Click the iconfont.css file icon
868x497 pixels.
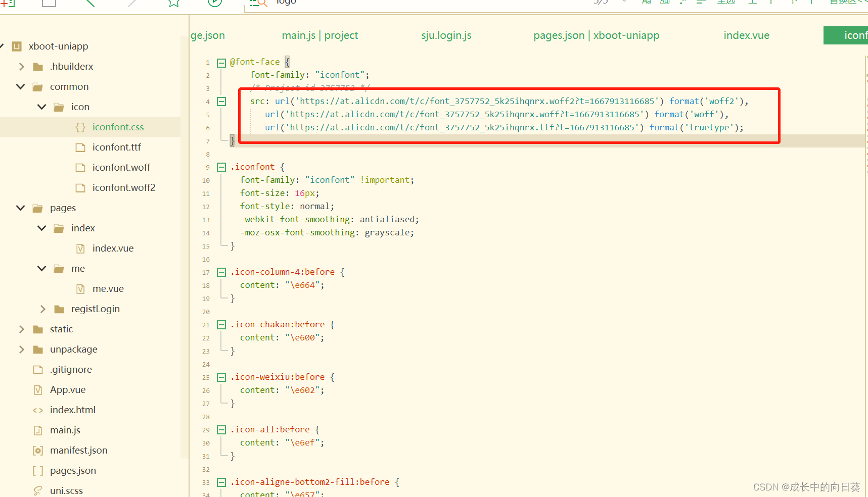80,127
